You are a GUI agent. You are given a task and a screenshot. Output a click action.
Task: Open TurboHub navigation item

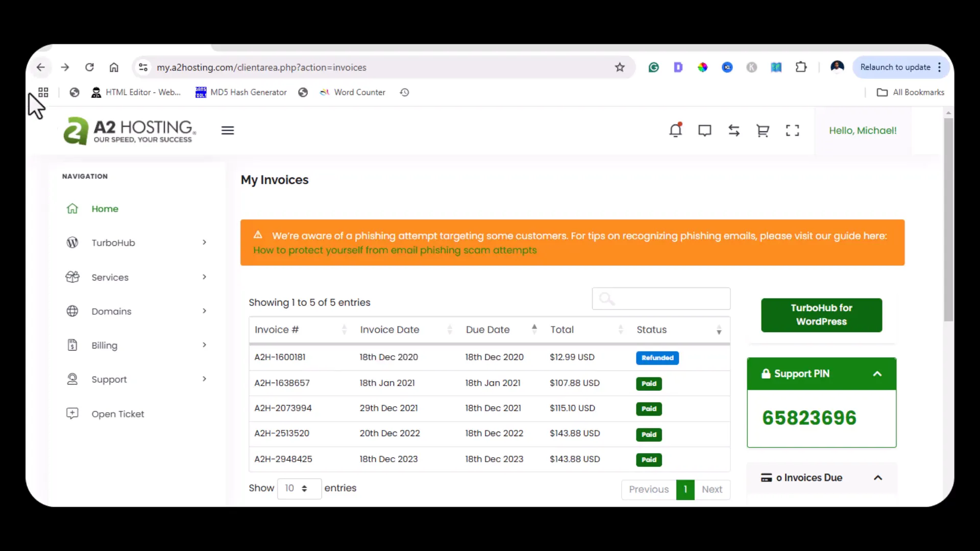(113, 243)
